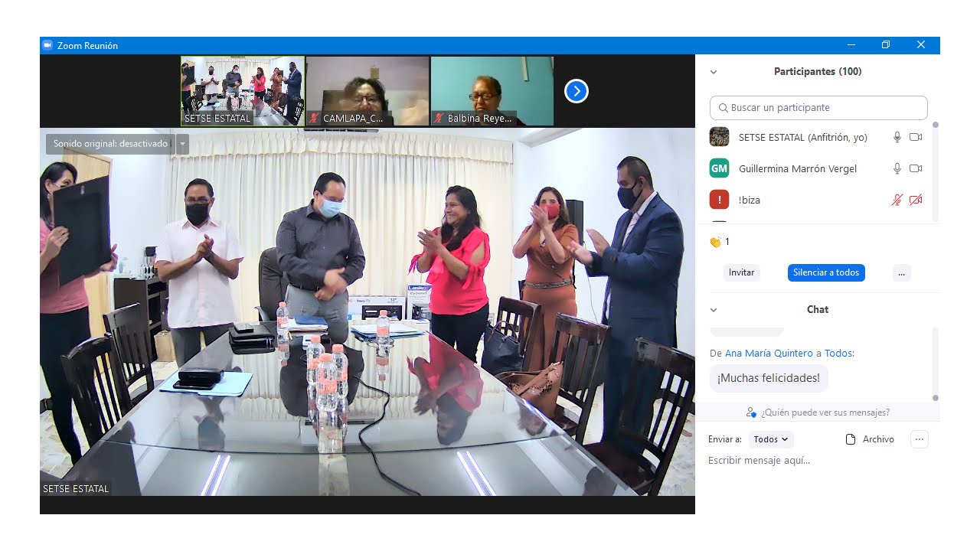Click SETSE ESTATAL label on main video
Screen dimensions: 980x551
click(76, 488)
